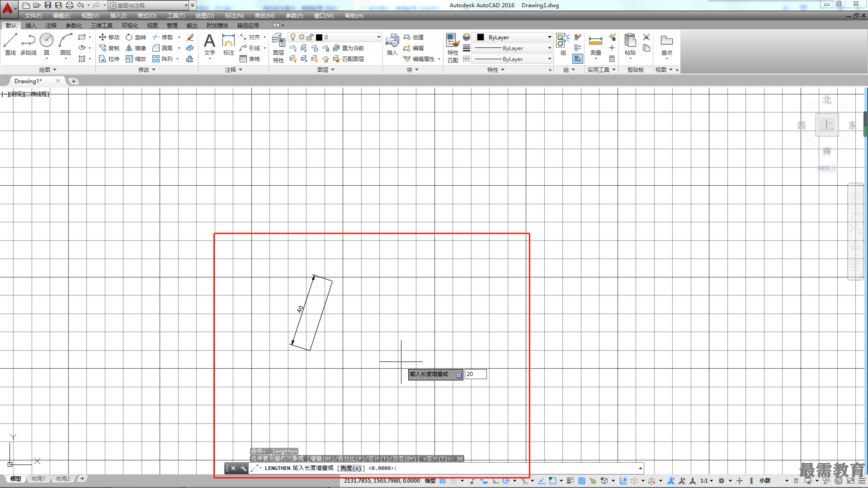The width and height of the screenshot is (868, 488).
Task: Insert a Table (表格)
Action: [x=250, y=59]
